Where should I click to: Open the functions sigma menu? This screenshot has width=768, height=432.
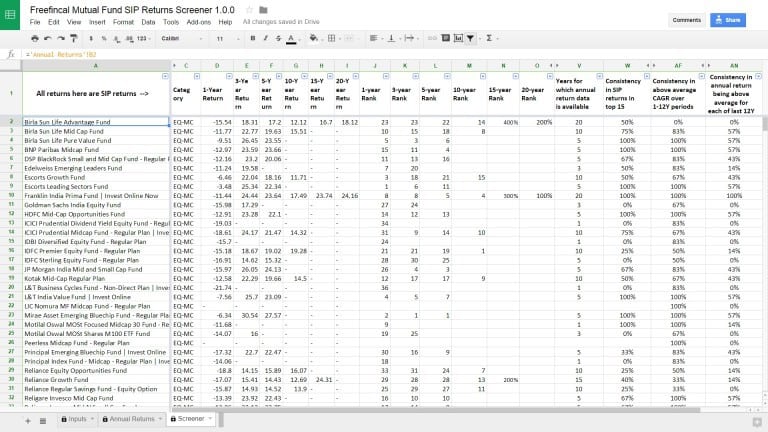tap(490, 38)
